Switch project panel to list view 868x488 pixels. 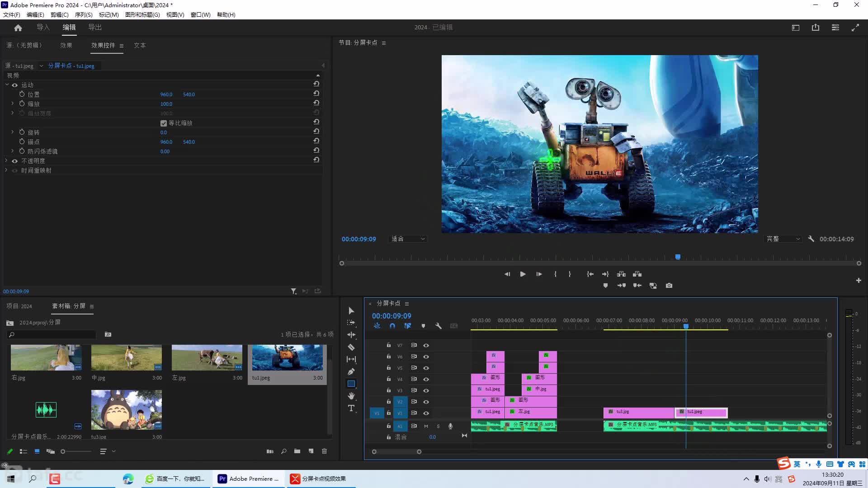(24, 451)
